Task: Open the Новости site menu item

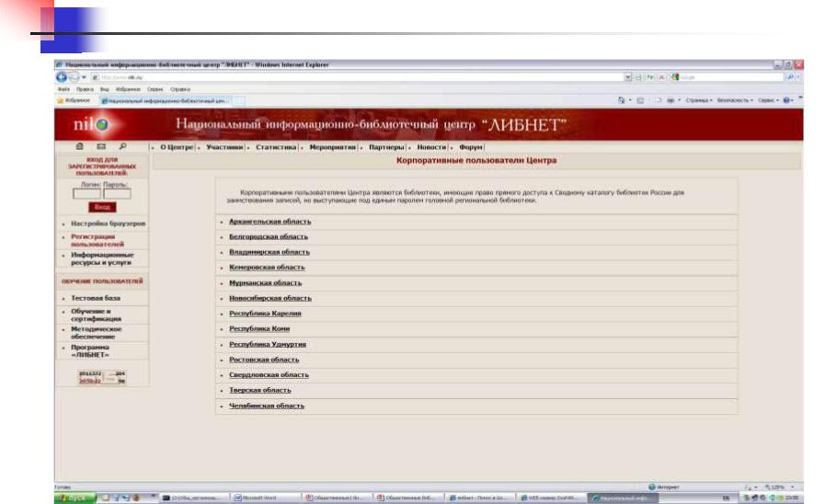Action: (x=431, y=147)
